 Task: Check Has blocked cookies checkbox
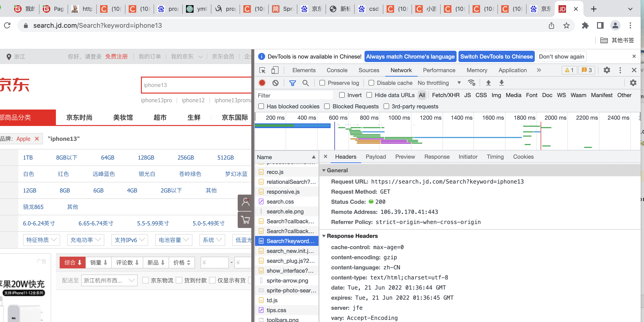point(261,106)
